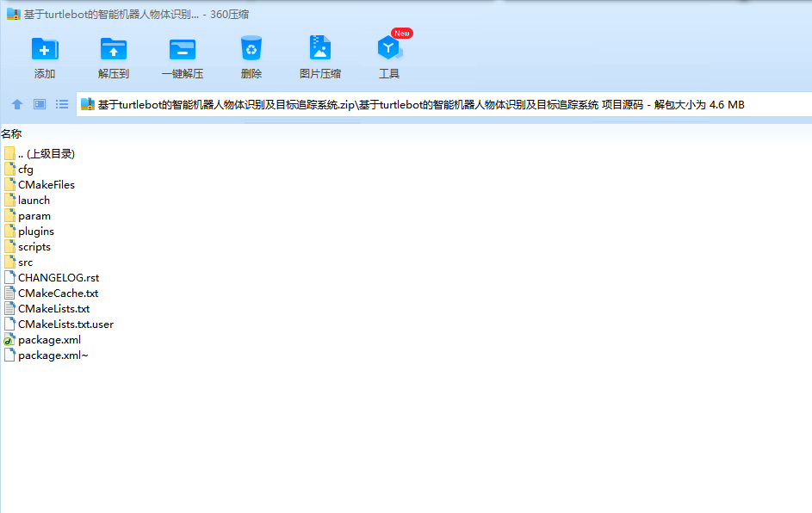
Task: Click the archive icon in the address bar
Action: [x=88, y=104]
